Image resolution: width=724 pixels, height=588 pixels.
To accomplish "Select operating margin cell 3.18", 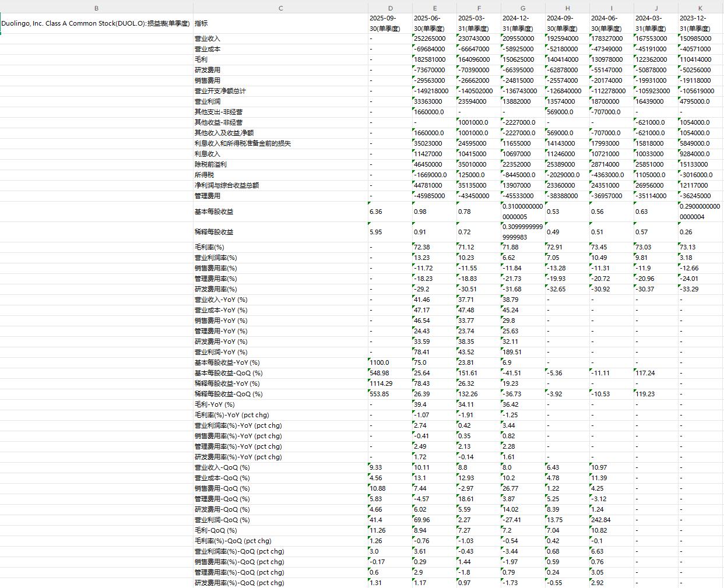I will pyautogui.click(x=700, y=258).
